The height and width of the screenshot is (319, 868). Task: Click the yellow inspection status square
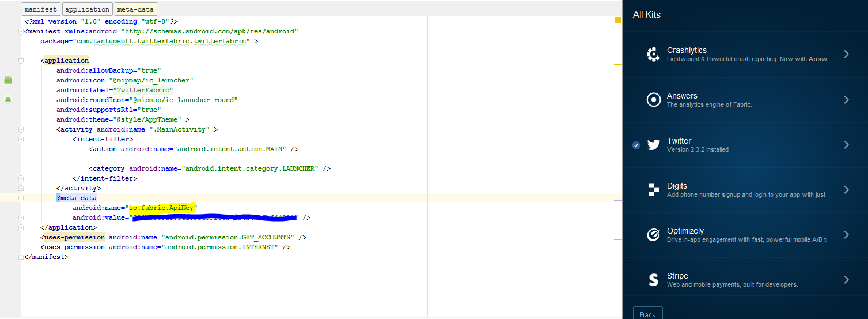(618, 20)
